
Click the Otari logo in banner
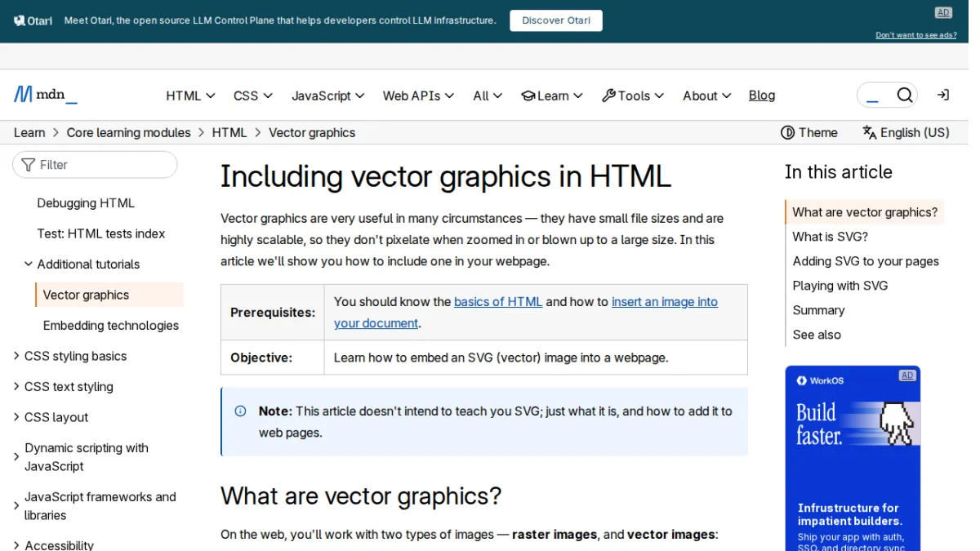click(33, 20)
